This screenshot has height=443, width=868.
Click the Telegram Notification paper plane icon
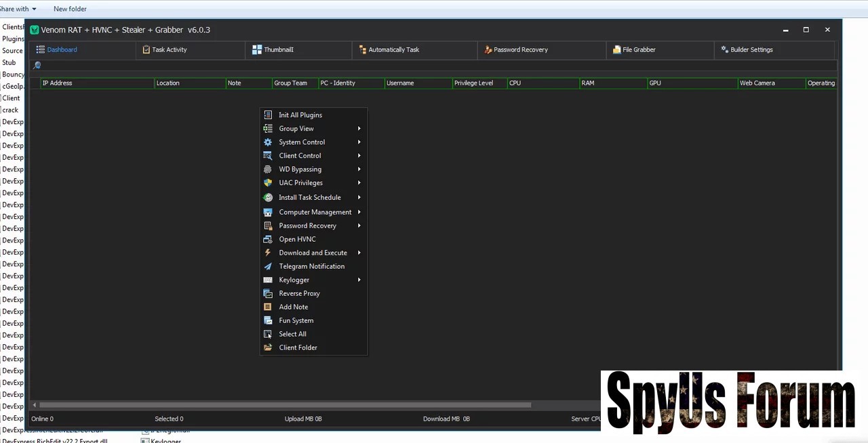tap(268, 266)
